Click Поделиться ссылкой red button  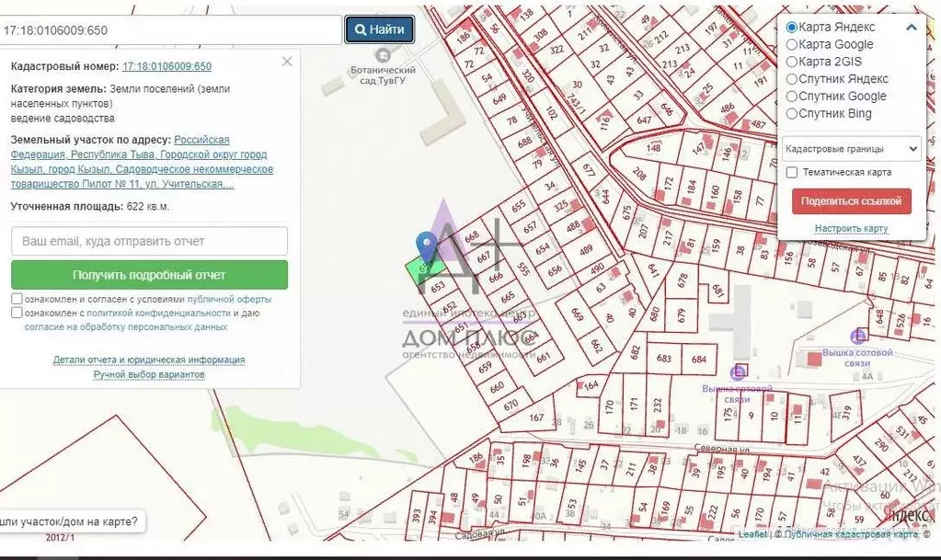[851, 201]
